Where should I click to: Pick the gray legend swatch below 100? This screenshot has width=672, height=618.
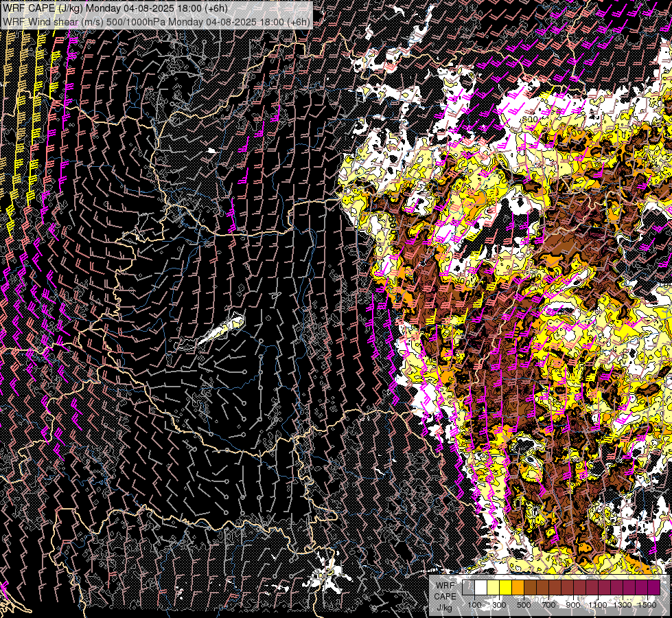468,587
